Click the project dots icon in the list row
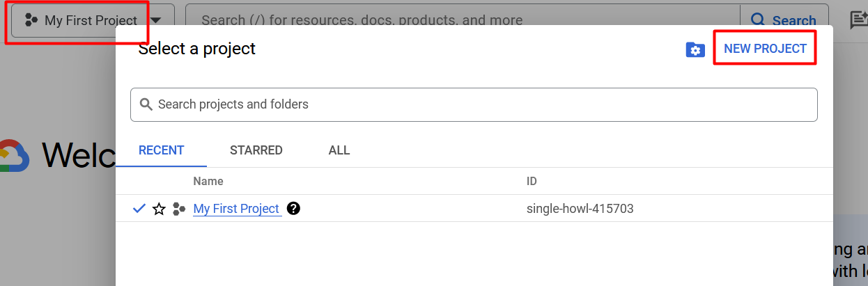Image resolution: width=868 pixels, height=286 pixels. (180, 209)
